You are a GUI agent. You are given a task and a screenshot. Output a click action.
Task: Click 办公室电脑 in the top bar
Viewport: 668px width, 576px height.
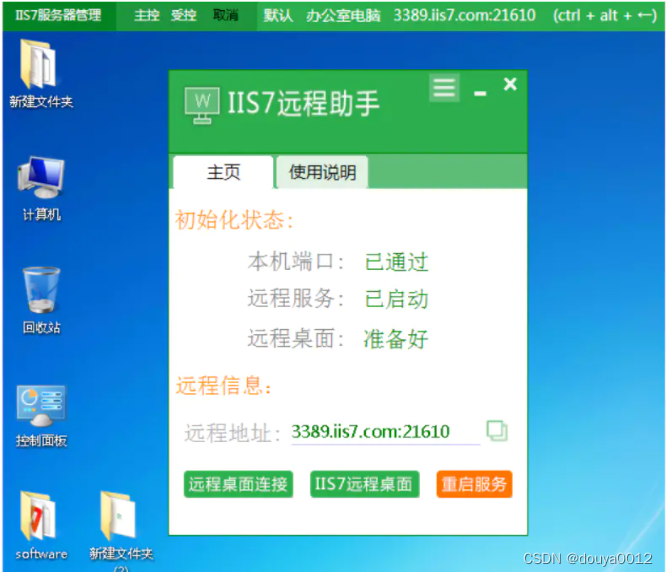coord(343,15)
